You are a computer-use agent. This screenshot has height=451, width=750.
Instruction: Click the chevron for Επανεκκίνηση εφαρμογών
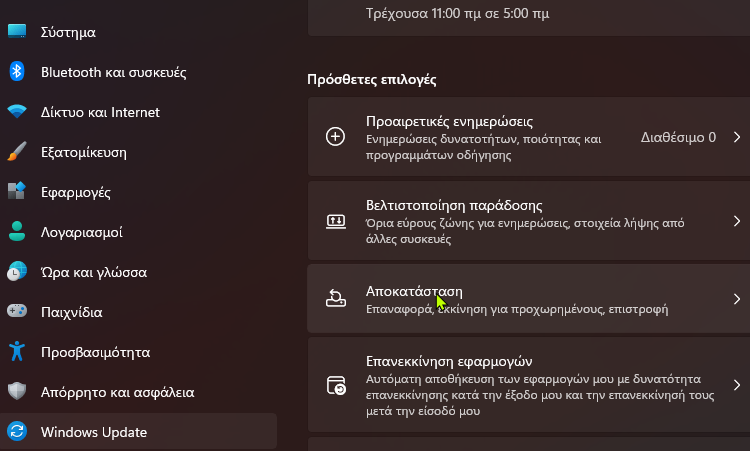[x=737, y=385]
